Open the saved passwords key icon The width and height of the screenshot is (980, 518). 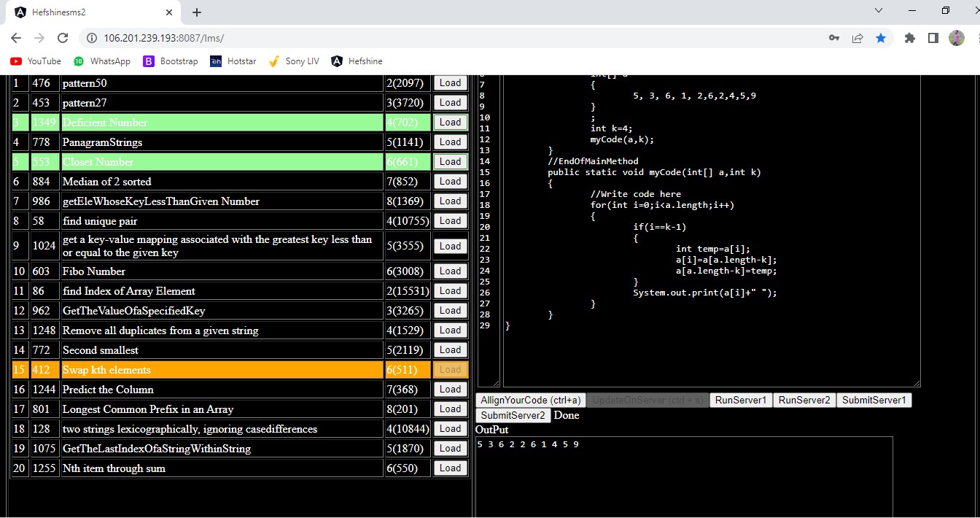[834, 38]
